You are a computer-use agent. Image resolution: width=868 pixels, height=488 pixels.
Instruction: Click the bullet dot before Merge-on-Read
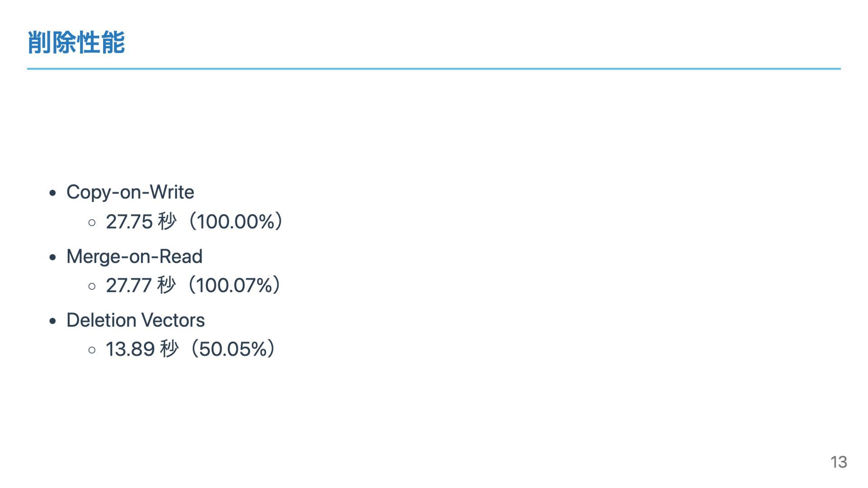click(53, 258)
